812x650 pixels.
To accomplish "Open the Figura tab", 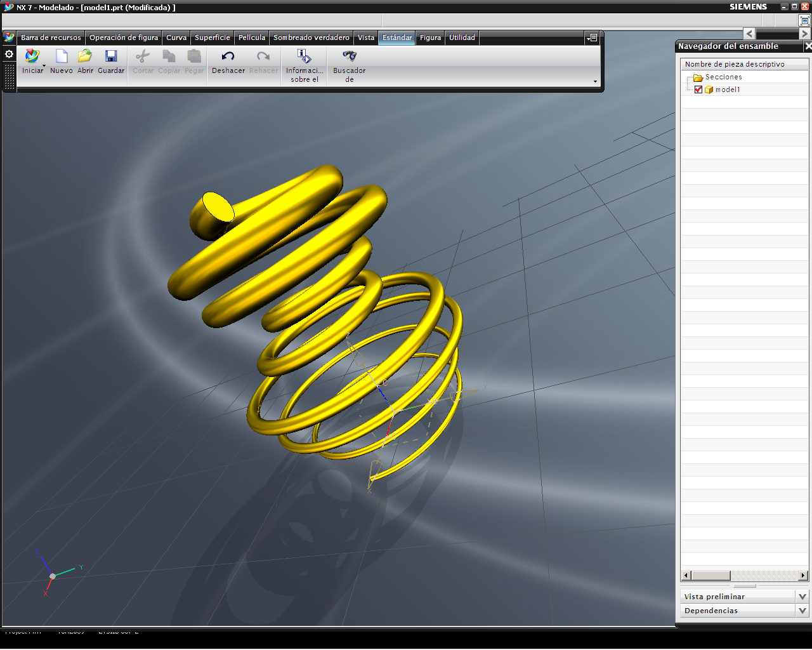I will 430,37.
